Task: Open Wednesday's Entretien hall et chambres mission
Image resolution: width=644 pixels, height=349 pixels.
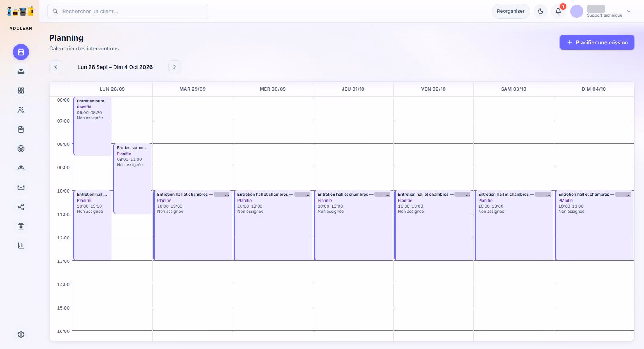Action: pyautogui.click(x=273, y=225)
